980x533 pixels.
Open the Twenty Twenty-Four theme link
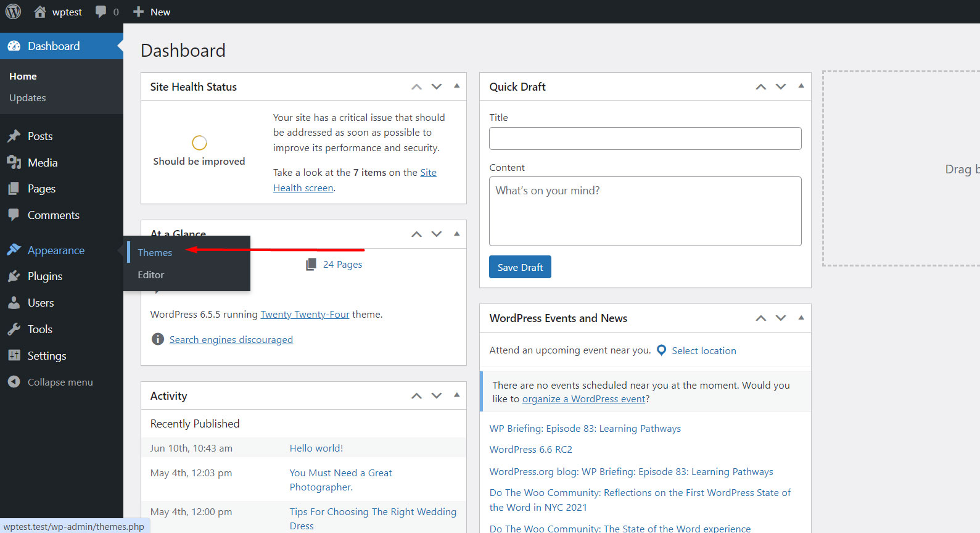[305, 314]
